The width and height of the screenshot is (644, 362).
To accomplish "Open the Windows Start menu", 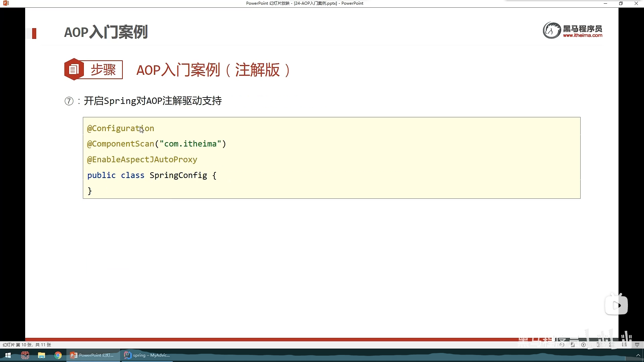I will pyautogui.click(x=8, y=355).
